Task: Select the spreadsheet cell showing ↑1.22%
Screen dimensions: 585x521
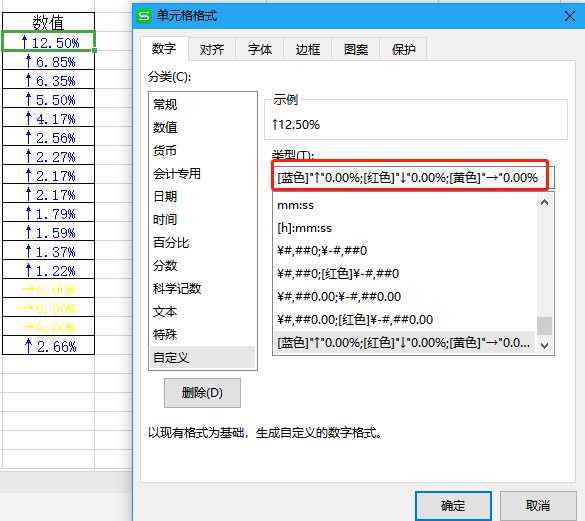Action: [49, 270]
